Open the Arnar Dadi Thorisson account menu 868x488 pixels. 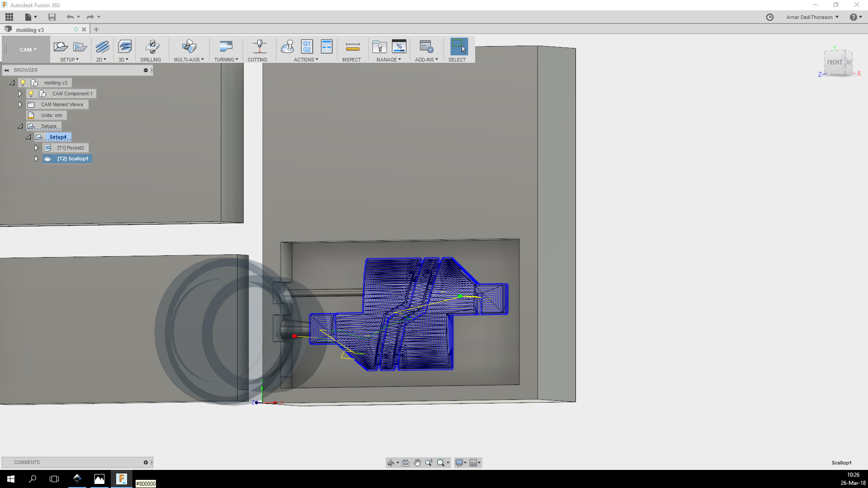[812, 17]
